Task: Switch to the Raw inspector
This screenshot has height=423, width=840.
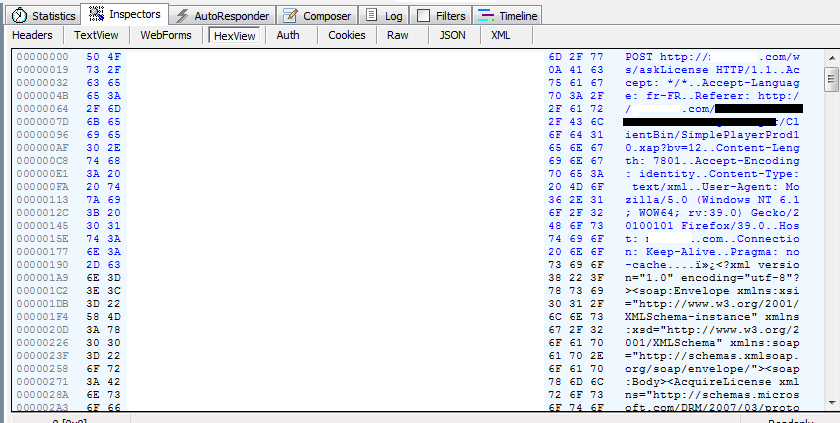Action: point(398,35)
